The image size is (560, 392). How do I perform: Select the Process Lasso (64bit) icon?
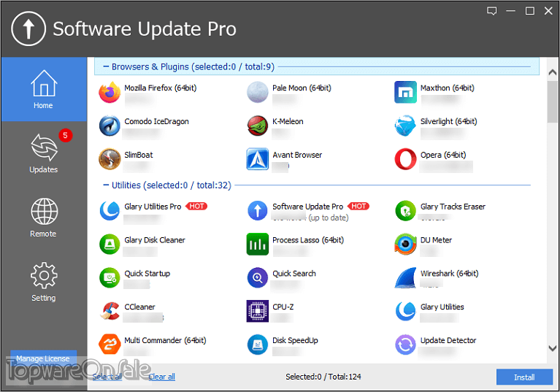pyautogui.click(x=257, y=245)
